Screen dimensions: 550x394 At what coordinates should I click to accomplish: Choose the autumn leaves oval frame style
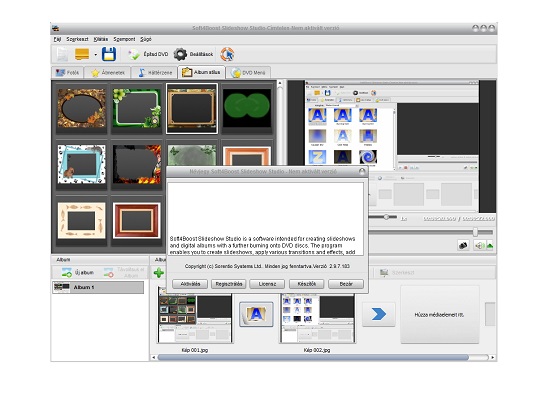coord(81,108)
